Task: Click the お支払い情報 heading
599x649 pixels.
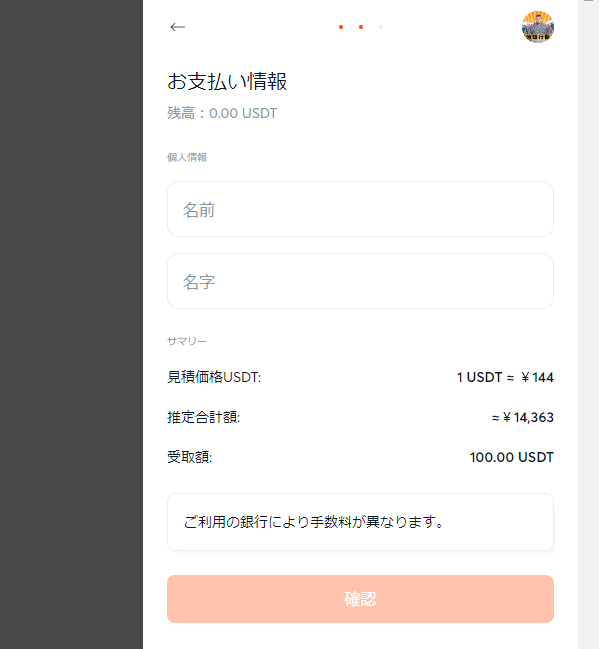Action: click(227, 81)
